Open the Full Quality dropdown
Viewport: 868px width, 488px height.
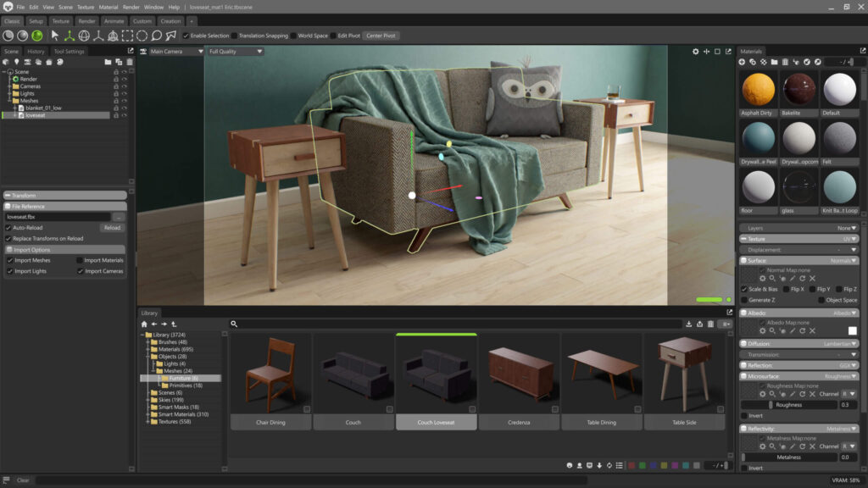point(235,52)
